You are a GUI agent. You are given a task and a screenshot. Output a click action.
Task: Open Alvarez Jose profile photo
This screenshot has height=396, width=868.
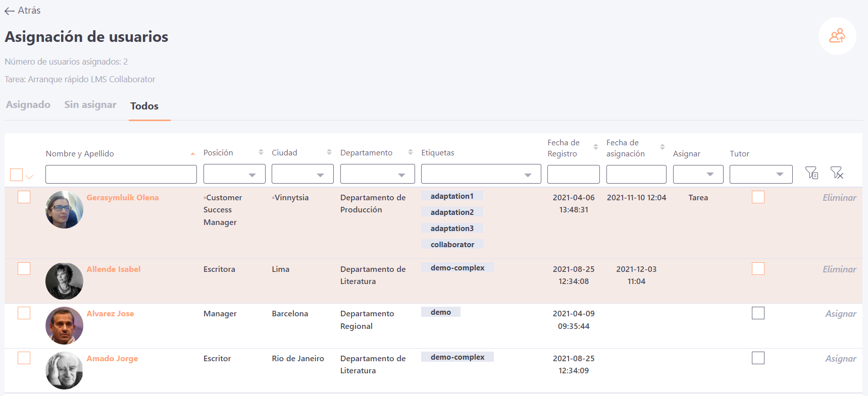tap(64, 325)
